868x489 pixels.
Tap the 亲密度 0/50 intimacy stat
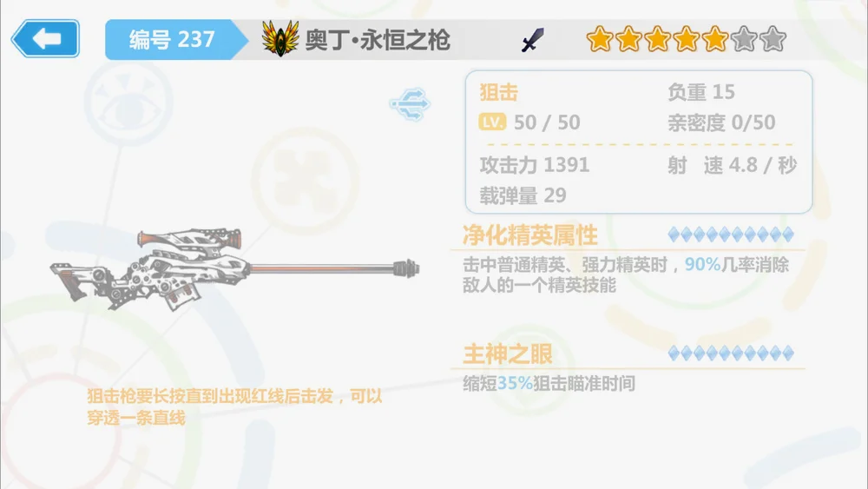[721, 122]
